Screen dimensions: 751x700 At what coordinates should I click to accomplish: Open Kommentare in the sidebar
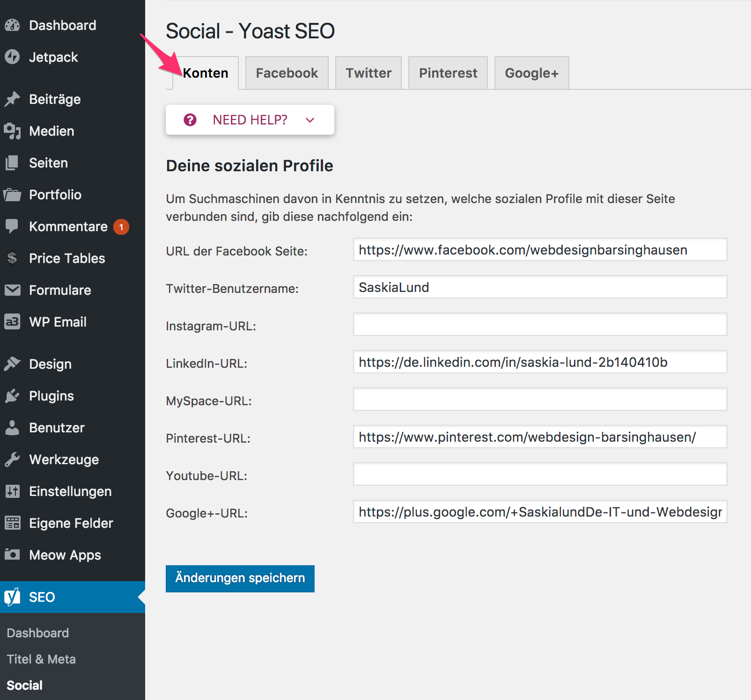[x=73, y=226]
